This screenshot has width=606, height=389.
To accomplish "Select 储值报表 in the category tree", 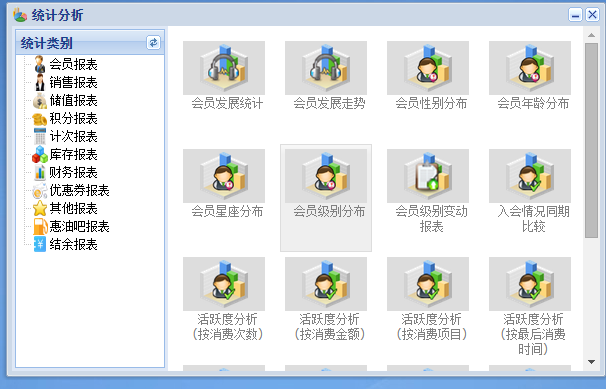I will point(73,100).
